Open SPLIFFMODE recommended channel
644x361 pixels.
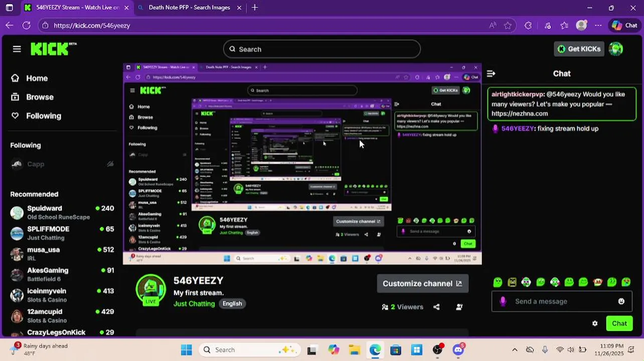pyautogui.click(x=62, y=233)
